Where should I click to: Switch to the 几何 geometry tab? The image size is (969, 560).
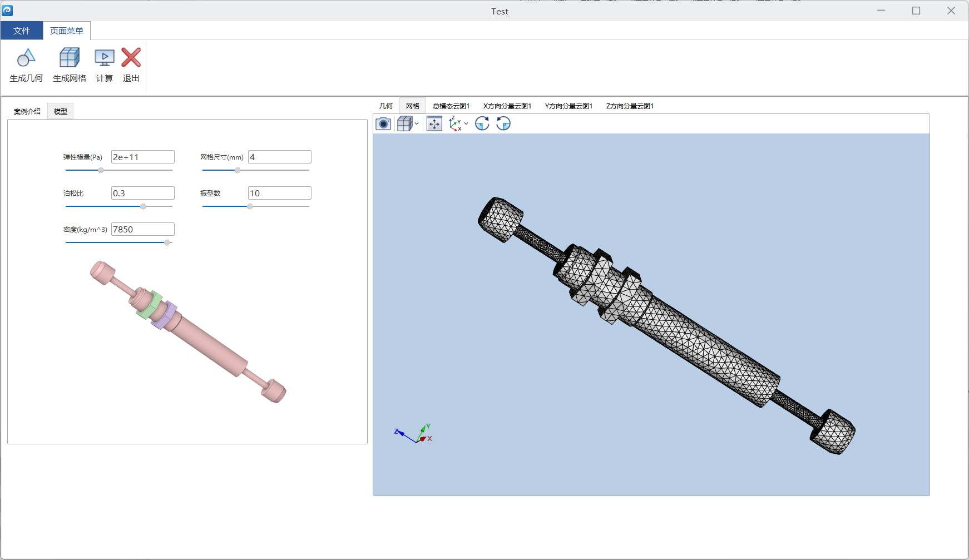click(386, 106)
